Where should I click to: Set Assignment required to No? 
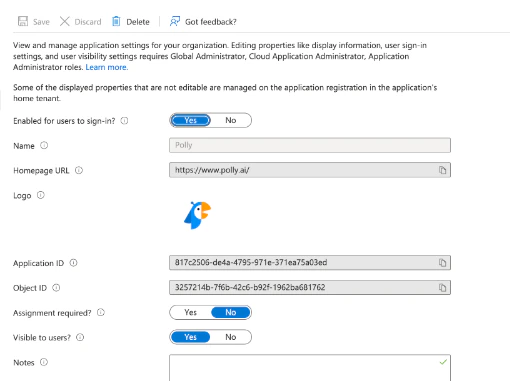click(231, 312)
